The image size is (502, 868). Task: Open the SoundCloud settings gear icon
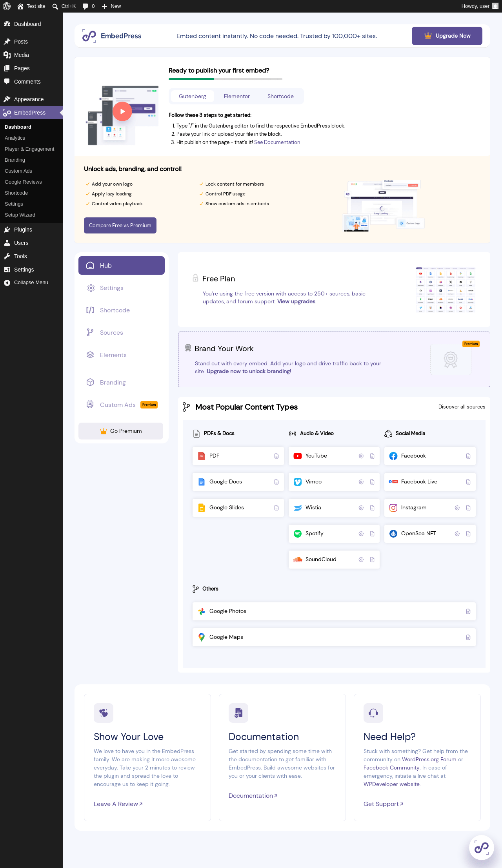(x=361, y=560)
